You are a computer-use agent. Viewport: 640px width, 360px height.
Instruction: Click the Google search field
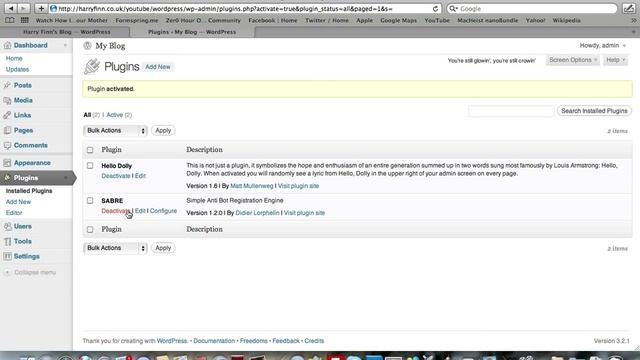(x=532, y=9)
